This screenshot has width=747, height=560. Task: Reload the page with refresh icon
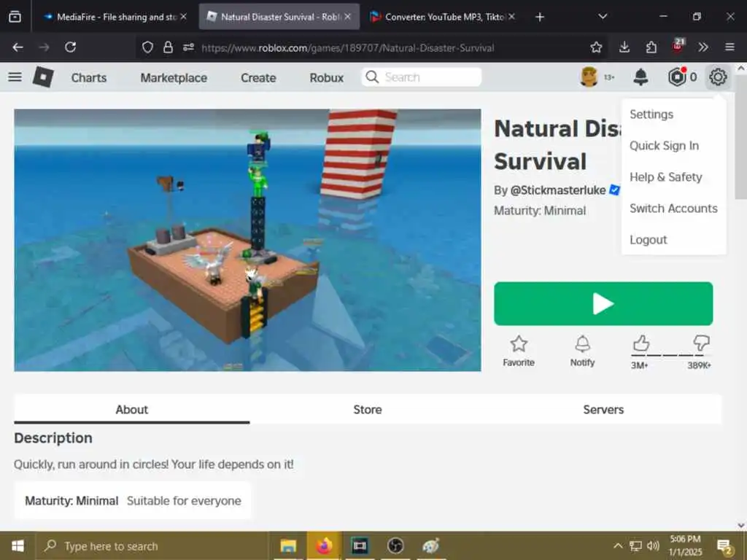tap(71, 47)
